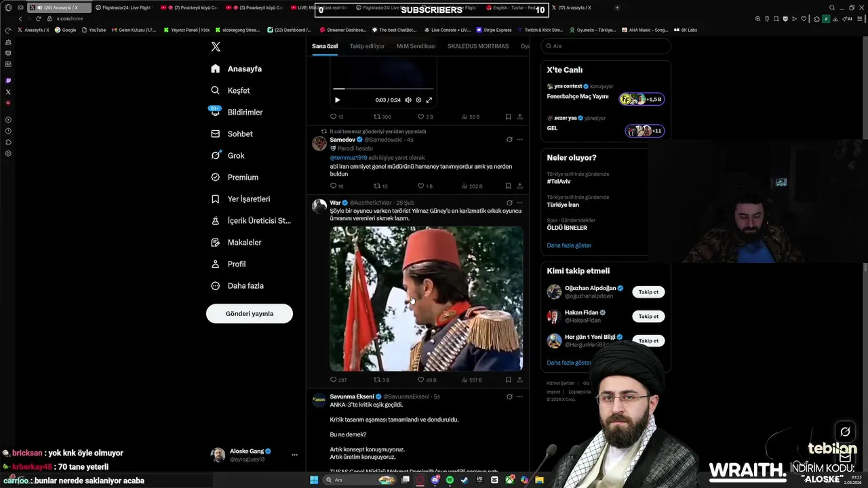
Task: Bookmark Samedov's tweet
Action: (x=508, y=186)
